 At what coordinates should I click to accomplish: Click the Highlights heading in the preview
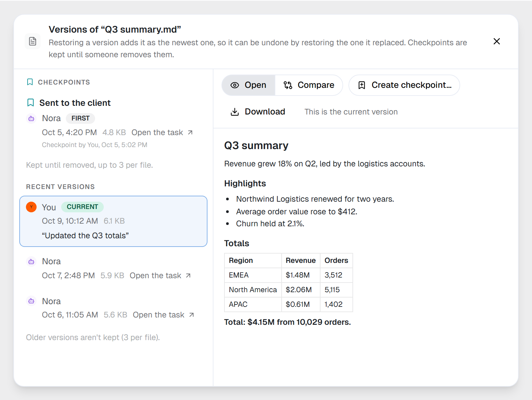coord(245,184)
